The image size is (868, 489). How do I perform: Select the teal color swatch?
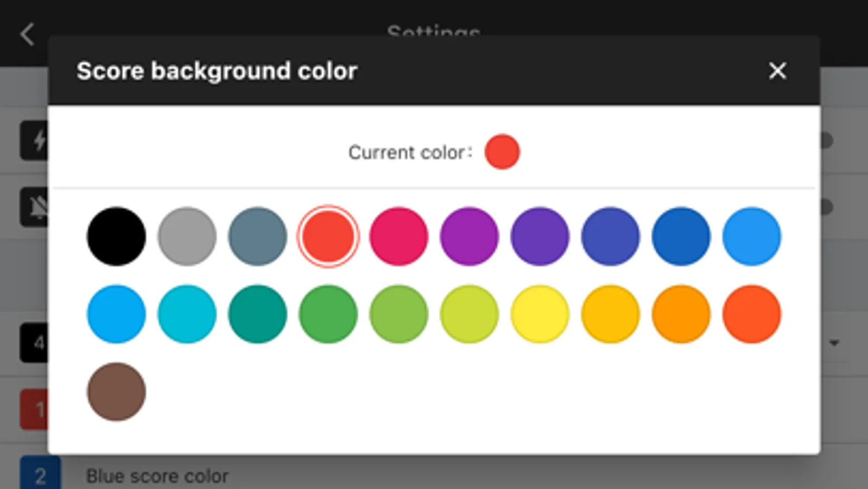coord(257,314)
